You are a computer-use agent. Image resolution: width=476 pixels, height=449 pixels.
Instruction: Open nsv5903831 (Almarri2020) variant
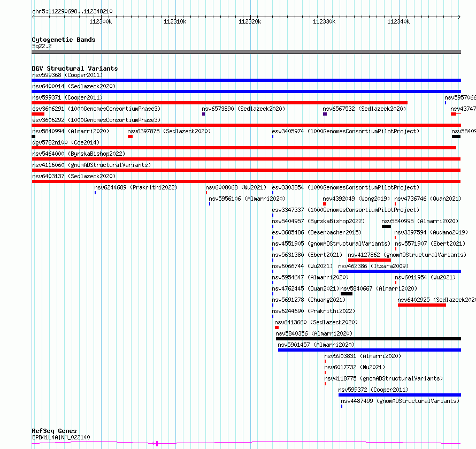[x=363, y=356]
